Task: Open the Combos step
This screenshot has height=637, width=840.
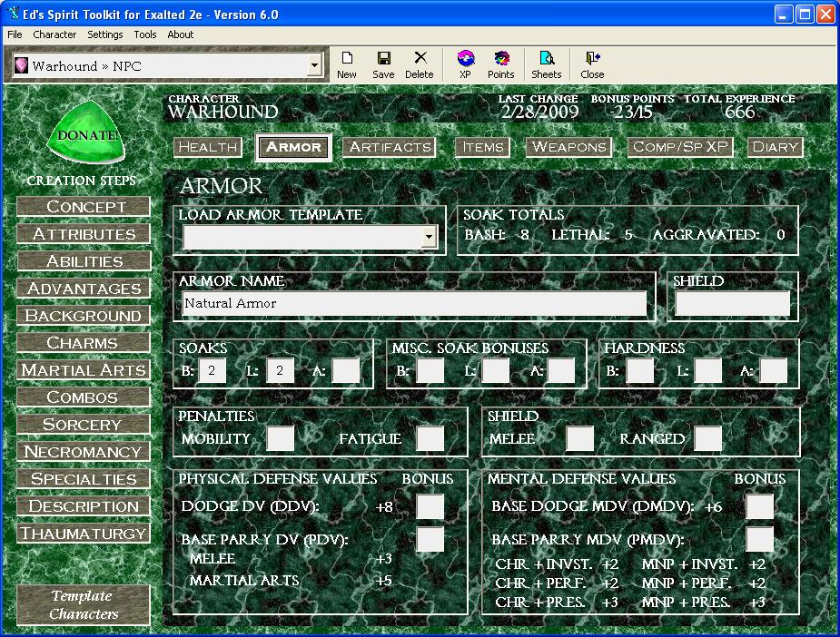Action: 84,397
